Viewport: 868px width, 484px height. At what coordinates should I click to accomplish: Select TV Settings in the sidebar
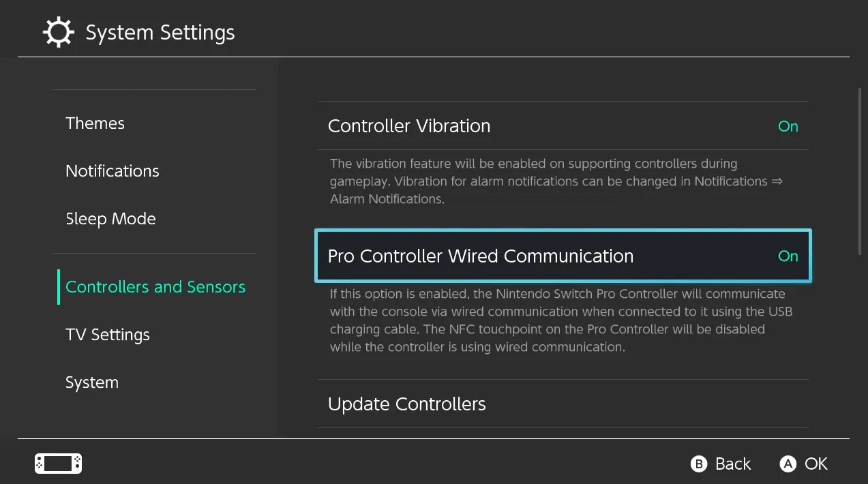pos(107,334)
